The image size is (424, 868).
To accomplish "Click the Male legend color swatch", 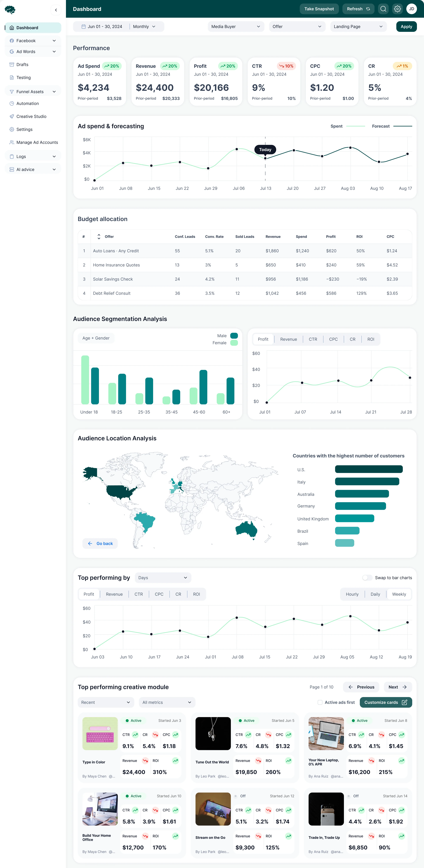I will coord(234,336).
